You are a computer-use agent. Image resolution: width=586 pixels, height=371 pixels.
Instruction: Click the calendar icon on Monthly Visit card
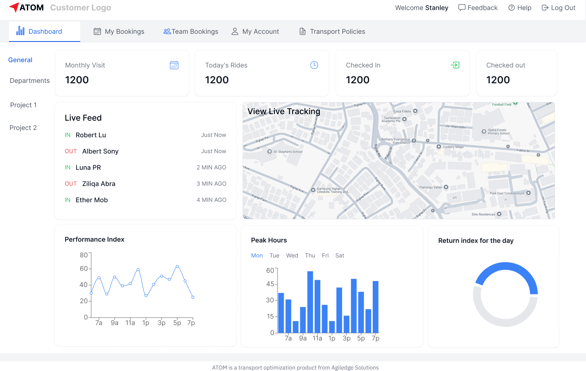[x=174, y=65]
